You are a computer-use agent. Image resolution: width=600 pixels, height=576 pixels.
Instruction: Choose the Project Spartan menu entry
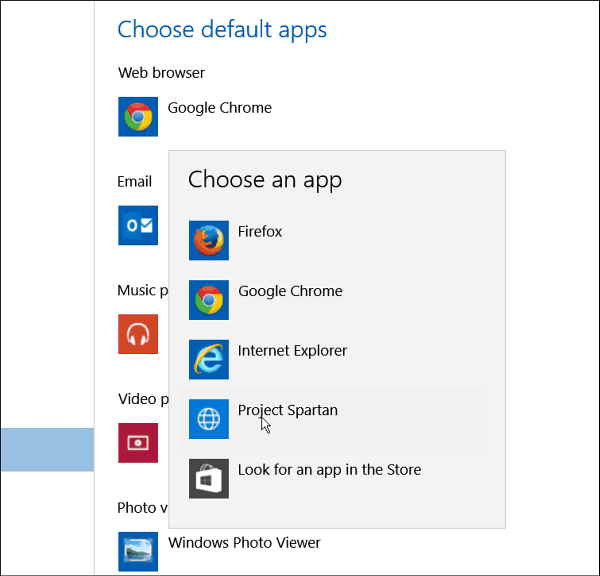[x=333, y=419]
